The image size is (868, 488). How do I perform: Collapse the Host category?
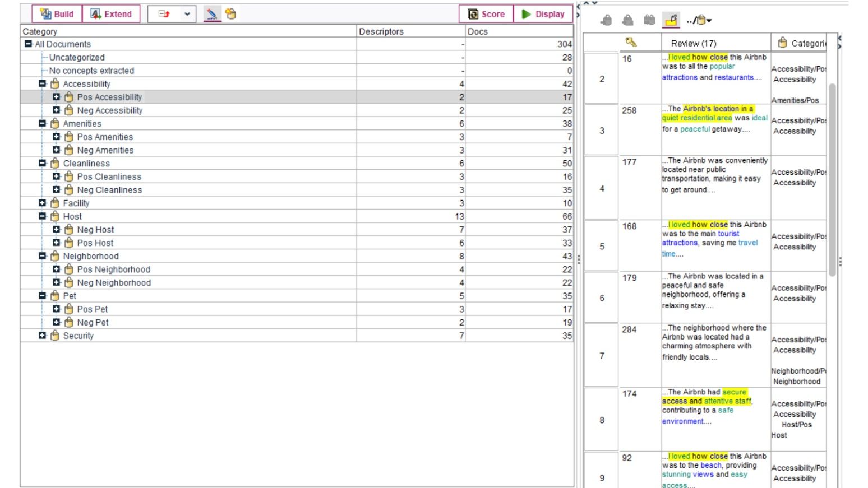coord(42,216)
